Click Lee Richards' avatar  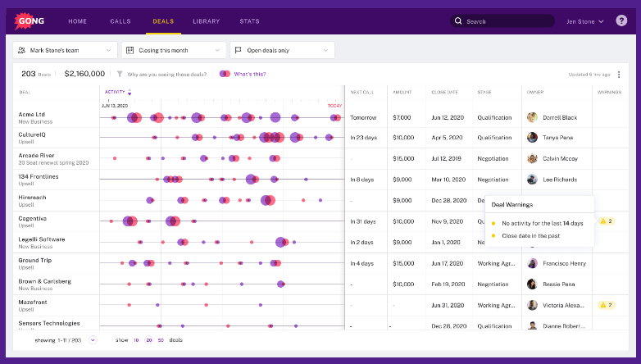[532, 180]
